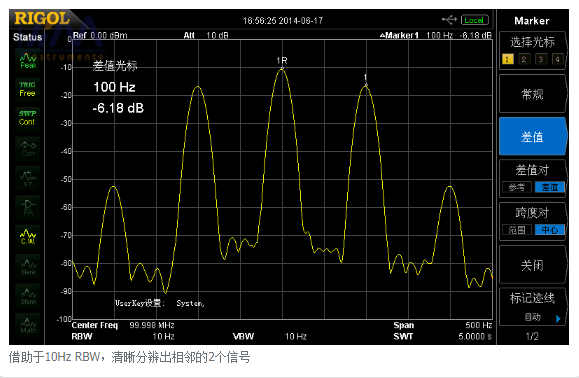Select the 常规 marker mode
The height and width of the screenshot is (378, 579).
coord(532,94)
